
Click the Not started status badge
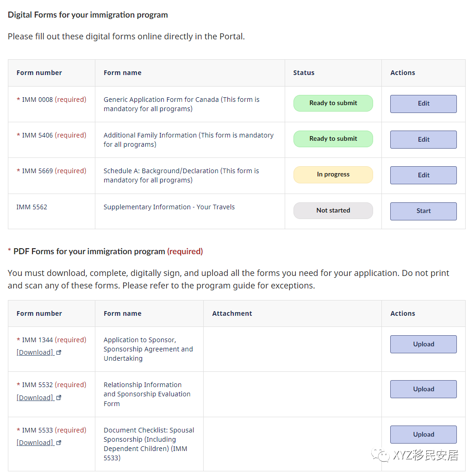pyautogui.click(x=333, y=211)
